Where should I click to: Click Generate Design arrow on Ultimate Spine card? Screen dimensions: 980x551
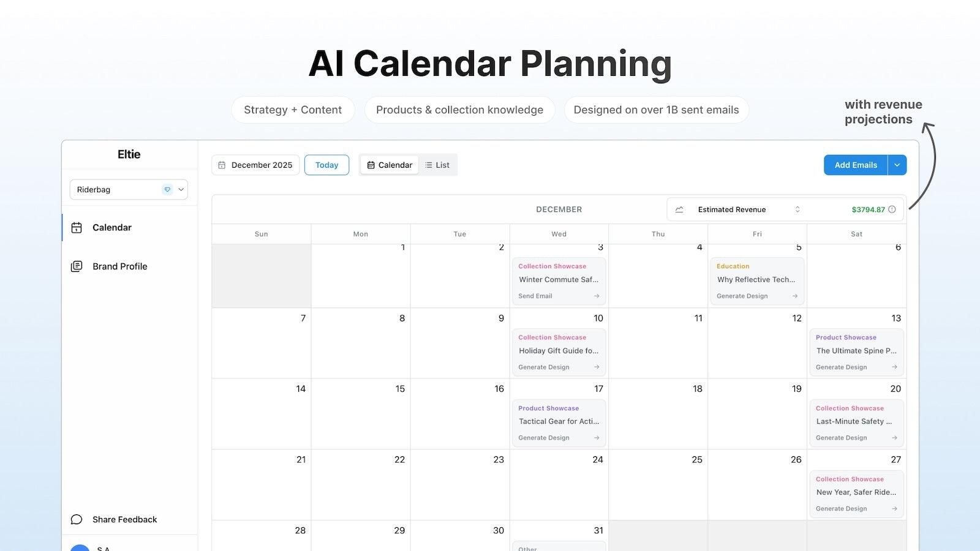(893, 367)
